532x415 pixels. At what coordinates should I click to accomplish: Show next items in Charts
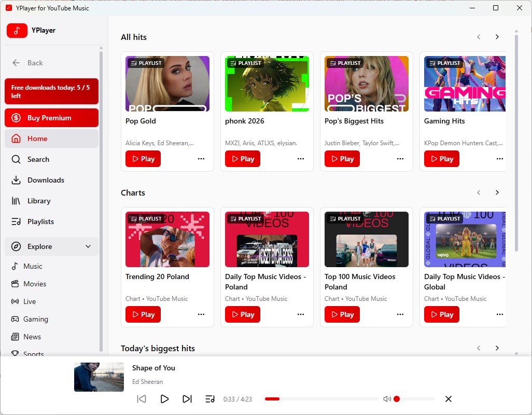497,192
